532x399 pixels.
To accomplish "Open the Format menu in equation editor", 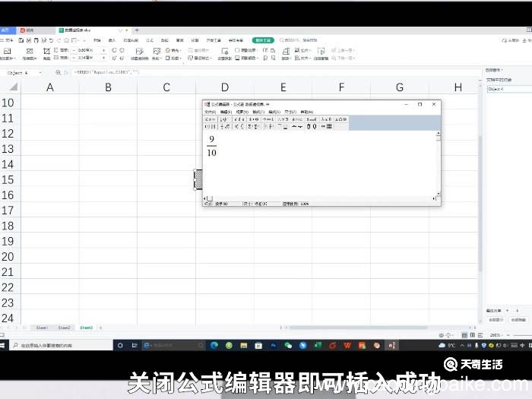I will (258, 112).
